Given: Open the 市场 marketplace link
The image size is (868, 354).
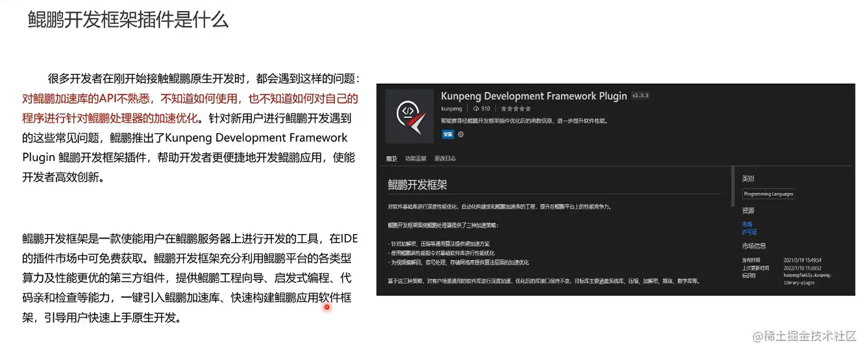Looking at the screenshot, I should pos(747,224).
